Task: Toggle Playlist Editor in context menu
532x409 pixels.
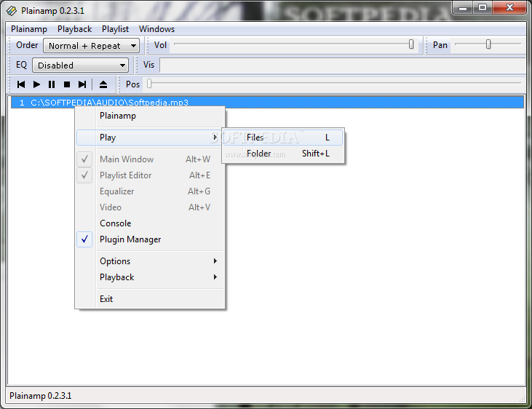Action: point(150,175)
